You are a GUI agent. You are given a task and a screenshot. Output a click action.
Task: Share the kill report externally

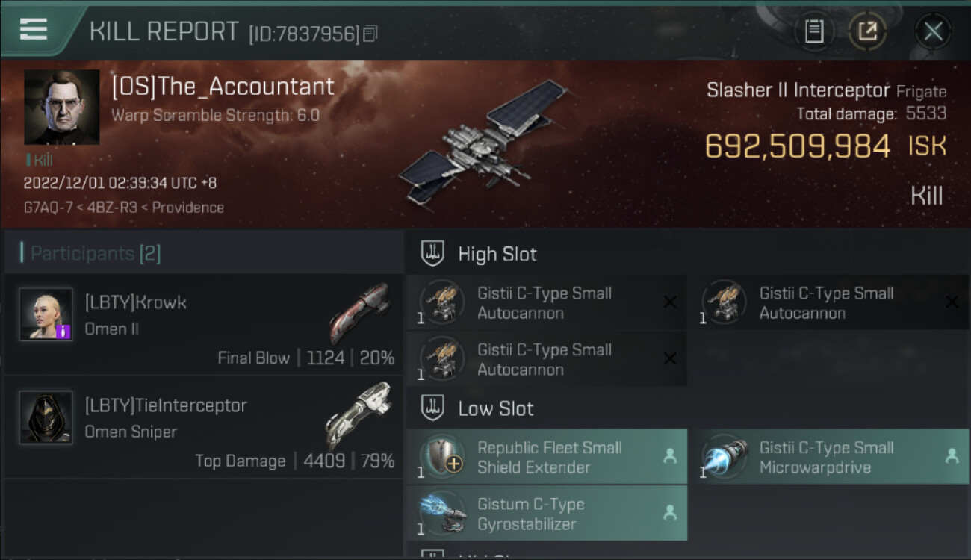867,31
